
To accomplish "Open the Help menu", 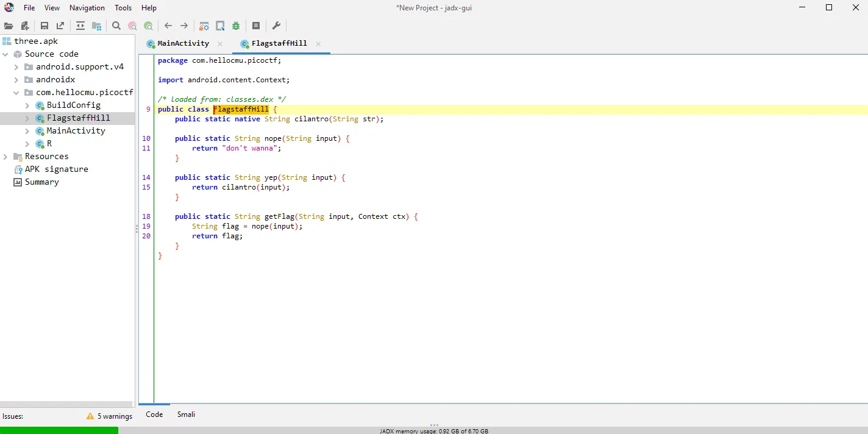I will coord(149,8).
